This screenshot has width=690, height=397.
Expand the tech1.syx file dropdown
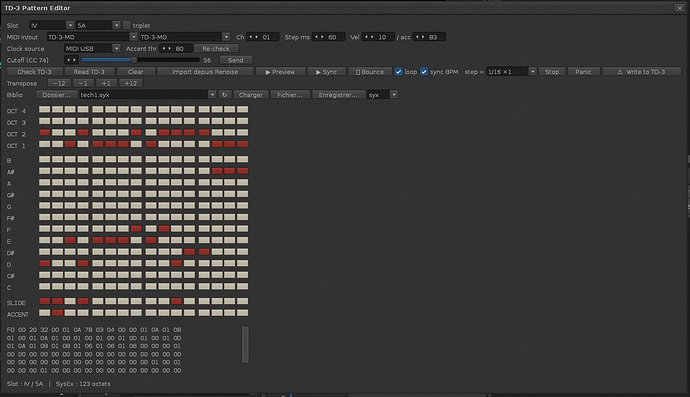[212, 95]
